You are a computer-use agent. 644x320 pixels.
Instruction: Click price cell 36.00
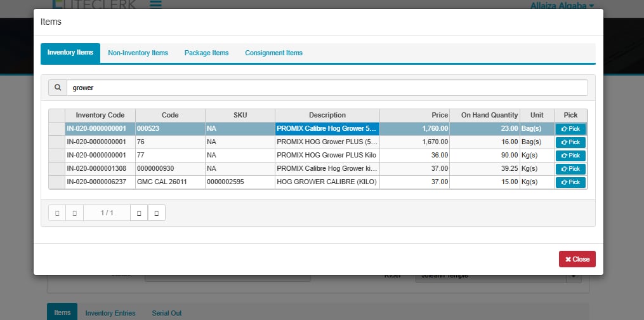[x=414, y=156]
